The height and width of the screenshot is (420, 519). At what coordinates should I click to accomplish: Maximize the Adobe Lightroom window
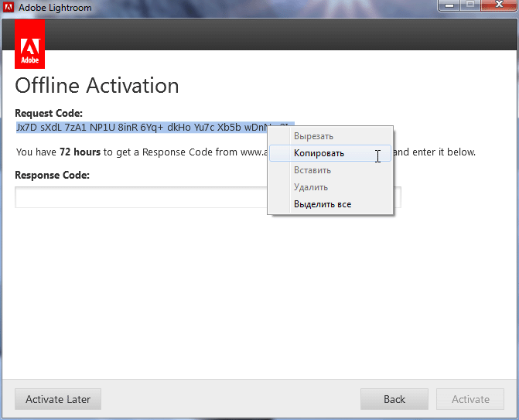click(x=470, y=5)
